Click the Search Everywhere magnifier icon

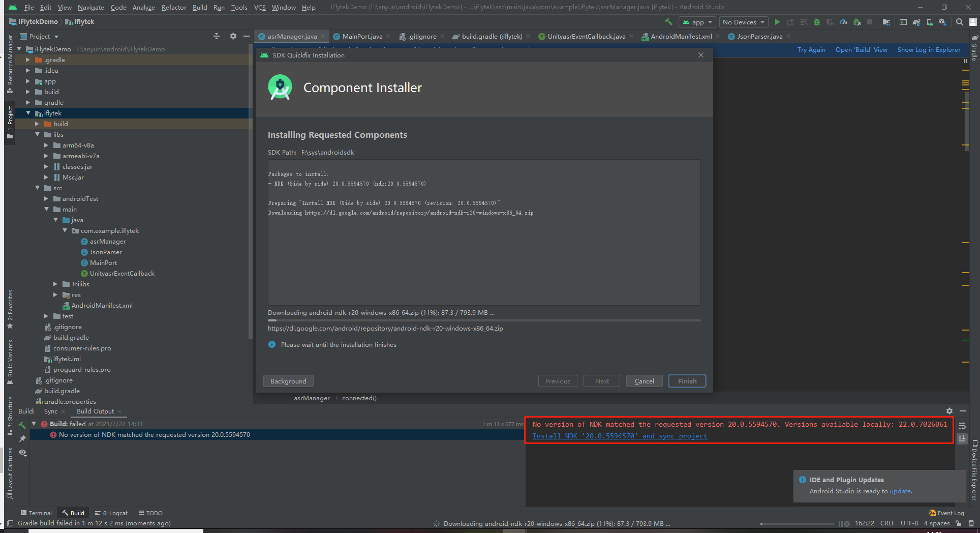[x=960, y=22]
